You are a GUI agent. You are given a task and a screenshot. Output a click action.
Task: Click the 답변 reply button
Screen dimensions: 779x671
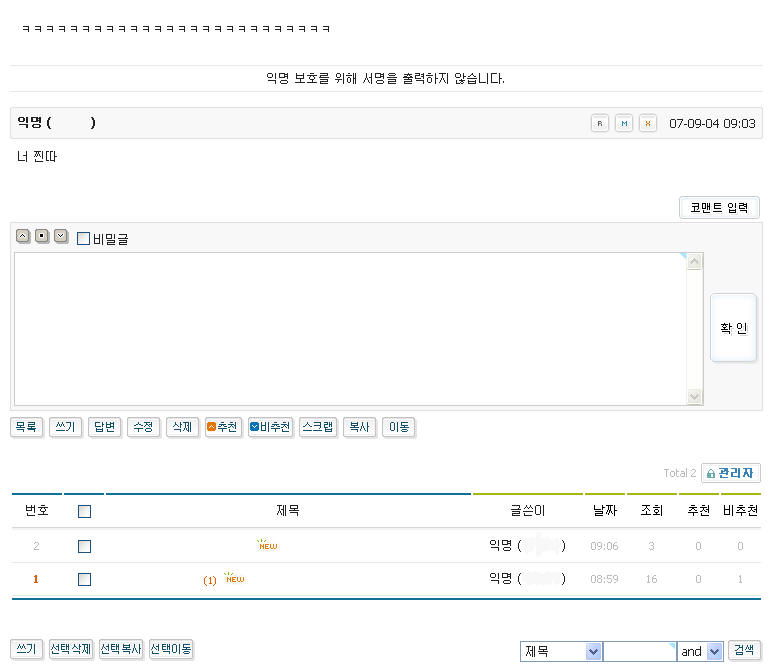[104, 427]
